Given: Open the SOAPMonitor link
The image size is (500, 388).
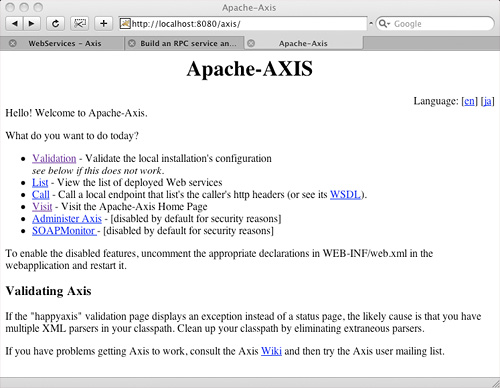Looking at the screenshot, I should point(64,231).
